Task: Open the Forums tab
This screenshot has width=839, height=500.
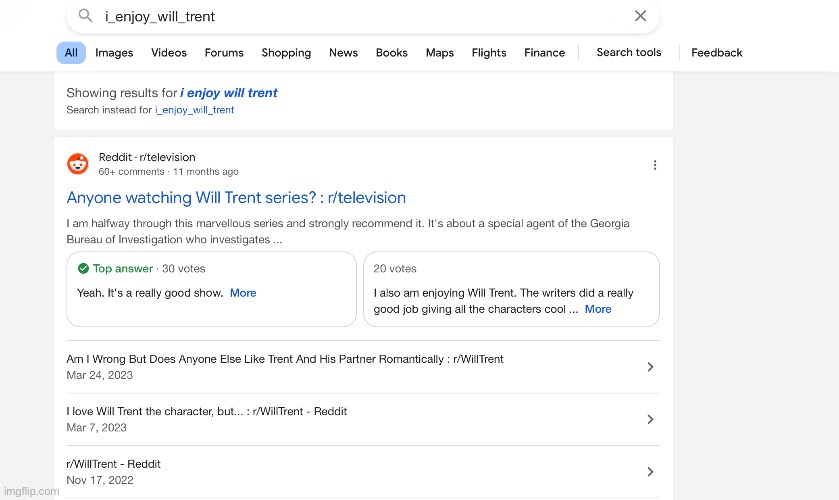Action: pos(224,52)
